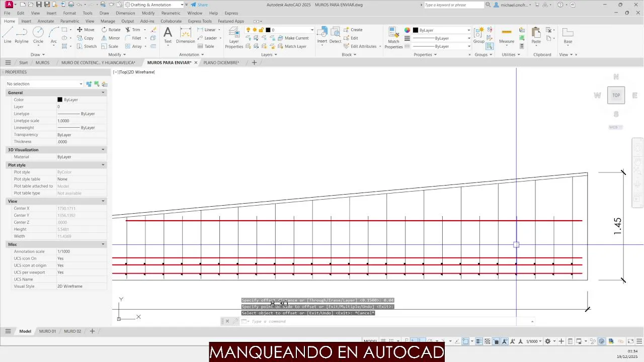Image resolution: width=644 pixels, height=362 pixels.
Task: Activate the Rotate tool
Action: point(111,30)
